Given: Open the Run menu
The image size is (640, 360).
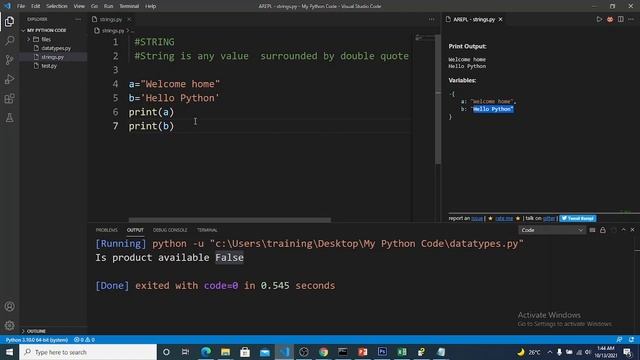Looking at the screenshot, I should click(x=108, y=6).
